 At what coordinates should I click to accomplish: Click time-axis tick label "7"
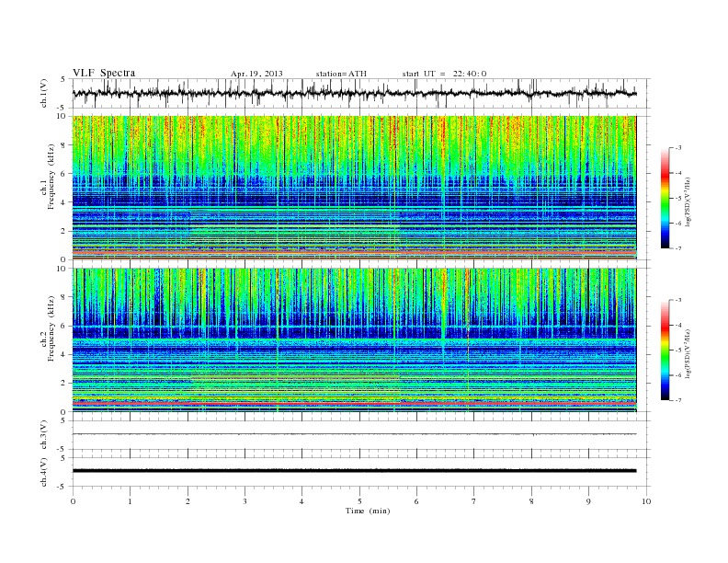[x=474, y=501]
